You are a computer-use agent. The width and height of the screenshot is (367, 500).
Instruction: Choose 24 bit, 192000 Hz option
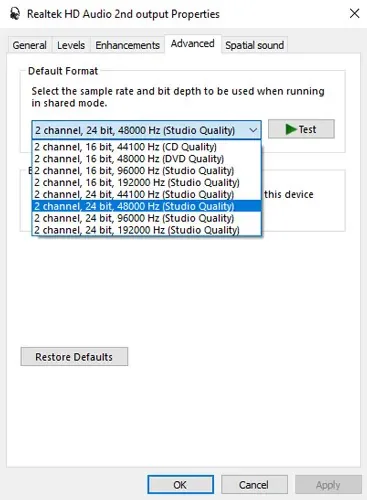[x=146, y=230]
